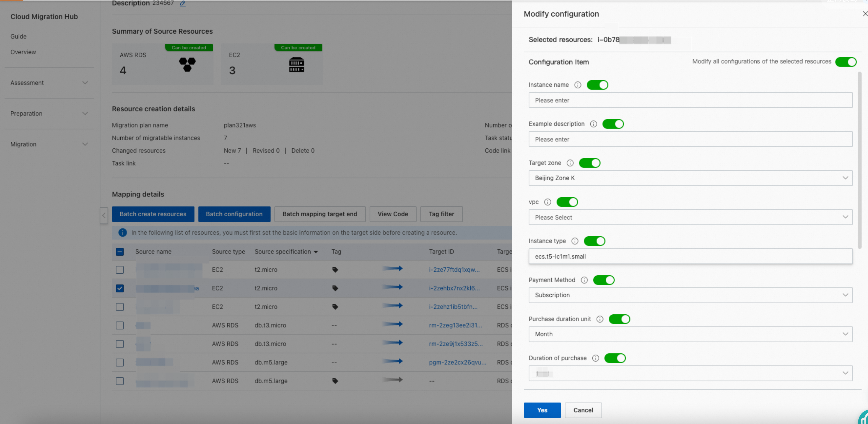Click the tag icon in the last db.m5.large row
This screenshot has height=424, width=868.
click(335, 381)
